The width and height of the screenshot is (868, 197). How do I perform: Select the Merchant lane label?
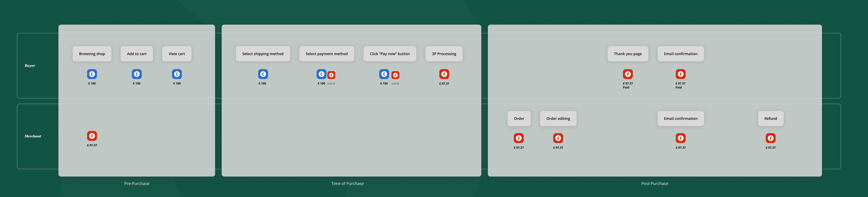33,136
